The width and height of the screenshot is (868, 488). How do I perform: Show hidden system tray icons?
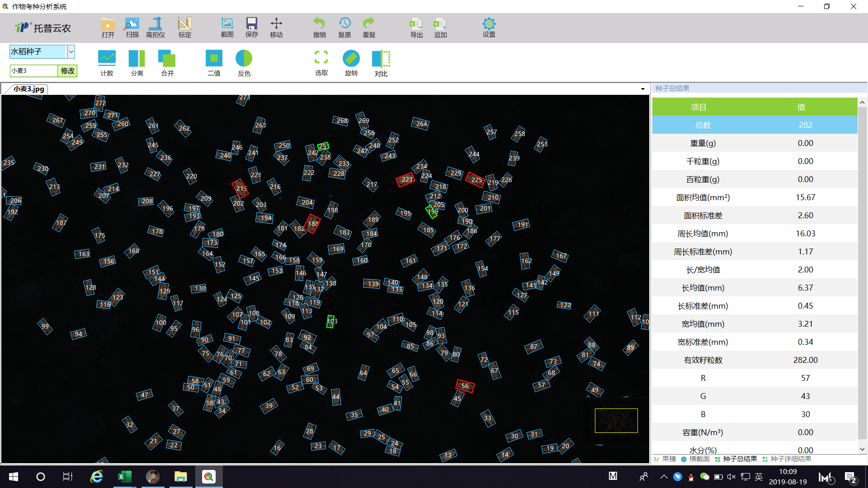click(664, 477)
